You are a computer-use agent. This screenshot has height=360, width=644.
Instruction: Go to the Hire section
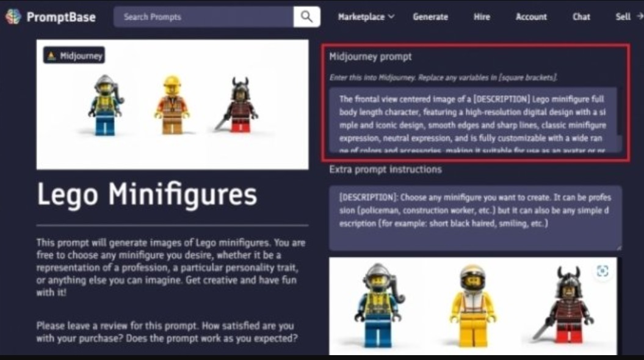[x=482, y=17]
